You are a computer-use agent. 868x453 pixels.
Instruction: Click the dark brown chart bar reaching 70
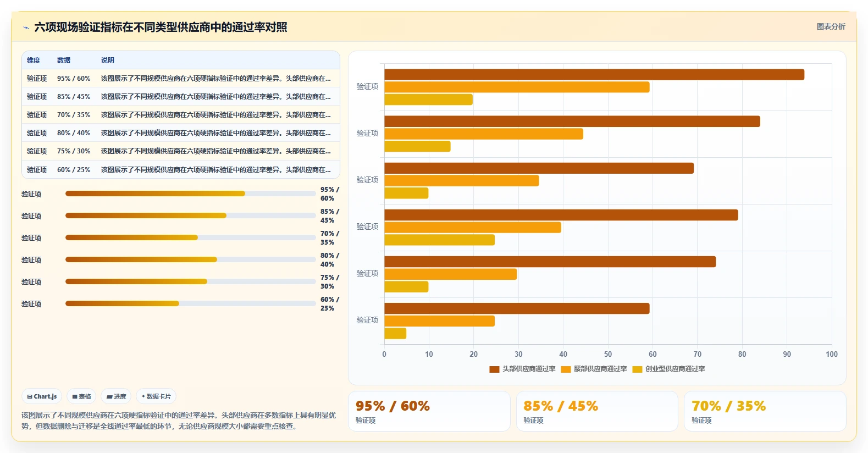click(x=539, y=168)
